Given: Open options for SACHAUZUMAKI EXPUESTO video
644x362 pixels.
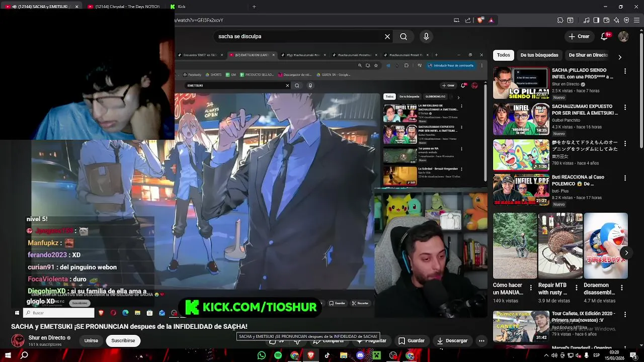Looking at the screenshot, I should pyautogui.click(x=625, y=108).
